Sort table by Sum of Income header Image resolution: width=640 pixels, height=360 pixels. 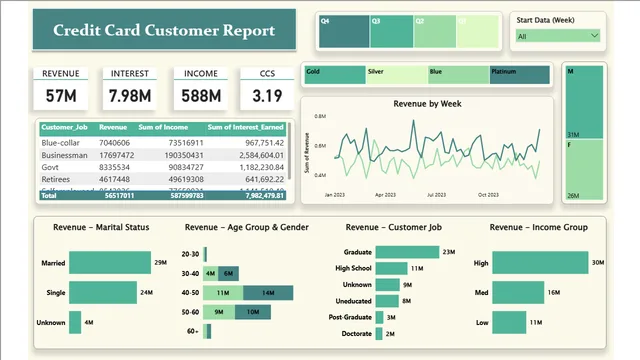(163, 127)
